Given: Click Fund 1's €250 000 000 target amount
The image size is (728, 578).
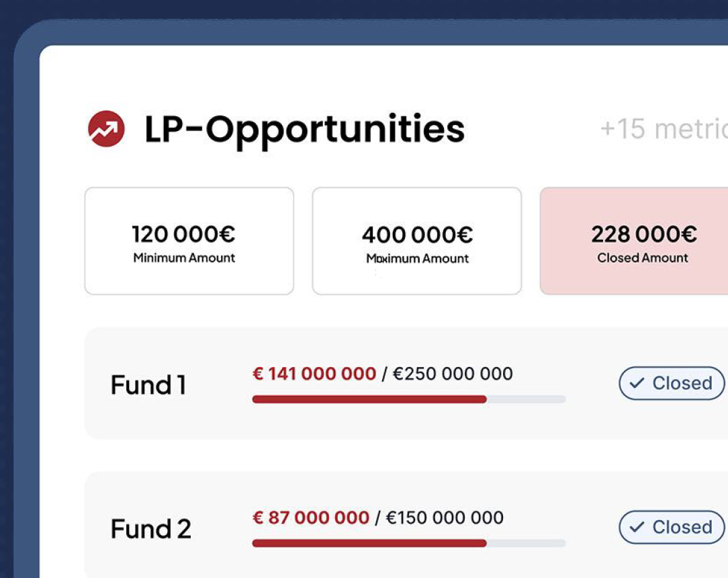Looking at the screenshot, I should click(453, 374).
